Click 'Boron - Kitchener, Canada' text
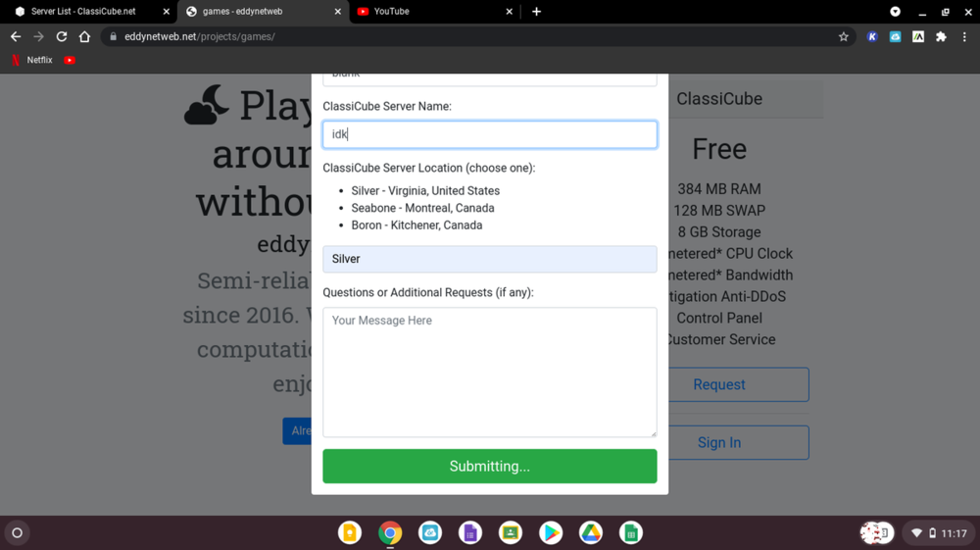The image size is (980, 550). pyautogui.click(x=416, y=225)
